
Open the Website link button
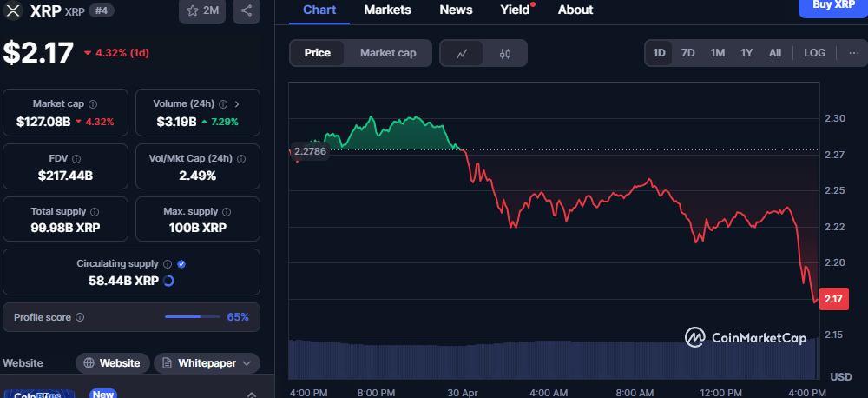coord(112,363)
